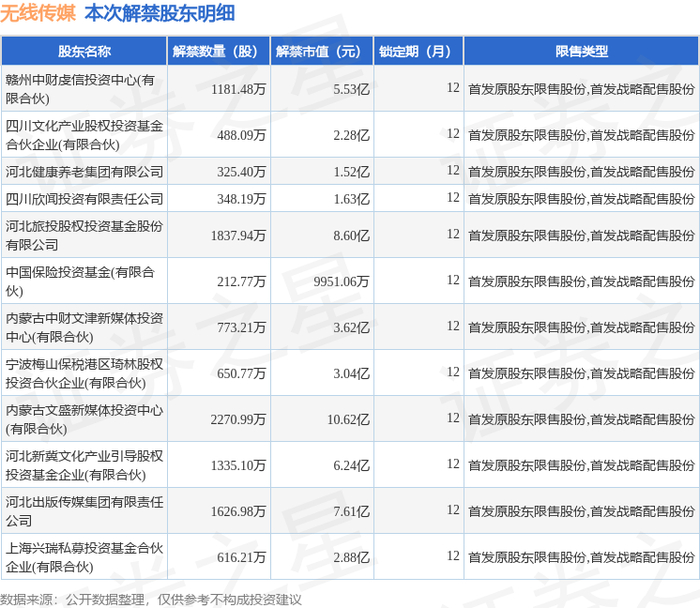Select shareholder 四川文化产业股权投资基金合伙企业
700x608 pixels.
pos(84,135)
